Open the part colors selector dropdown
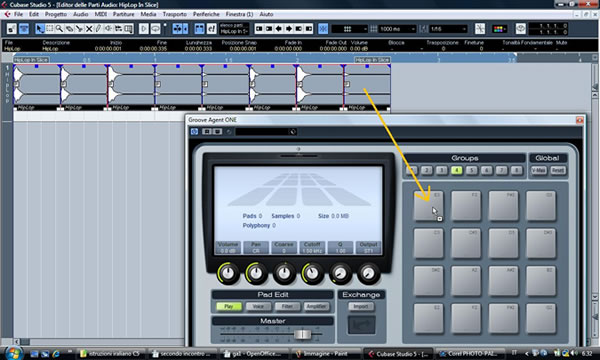The width and height of the screenshot is (600, 360). [x=499, y=29]
